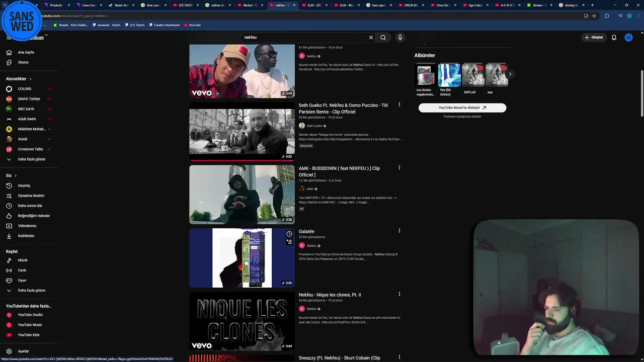Open Feu (Réédition) album cover
The image size is (644, 362).
(x=449, y=75)
